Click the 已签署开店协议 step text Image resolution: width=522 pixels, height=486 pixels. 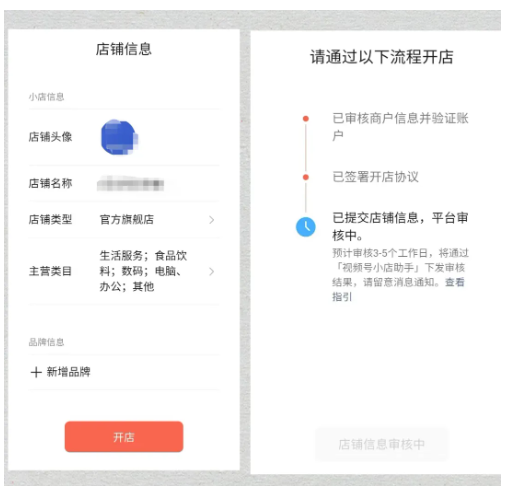coord(375,177)
